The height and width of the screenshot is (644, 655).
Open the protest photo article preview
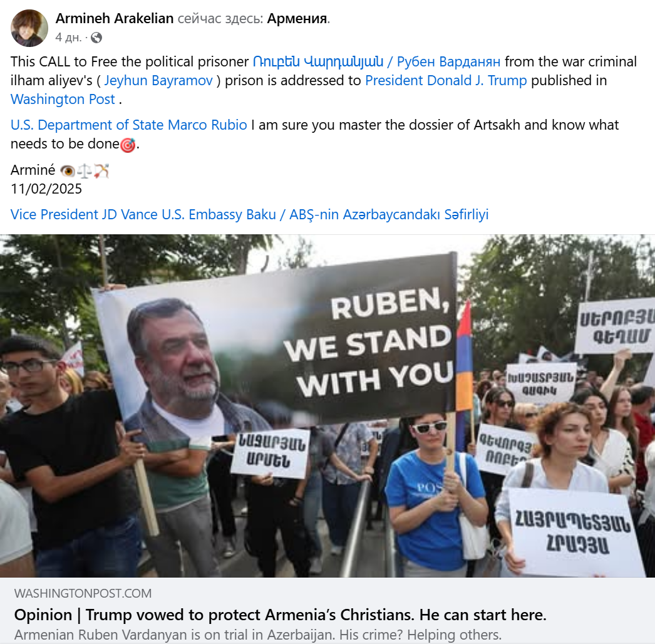(327, 406)
